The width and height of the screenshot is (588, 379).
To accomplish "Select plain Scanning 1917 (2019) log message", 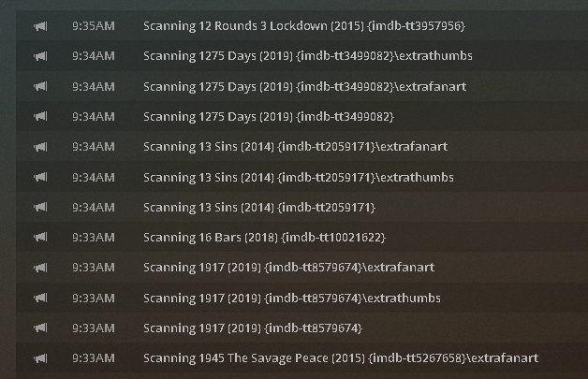I will 253,328.
